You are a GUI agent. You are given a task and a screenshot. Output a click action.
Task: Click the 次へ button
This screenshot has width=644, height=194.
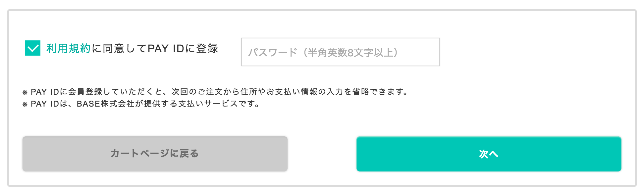coord(489,154)
